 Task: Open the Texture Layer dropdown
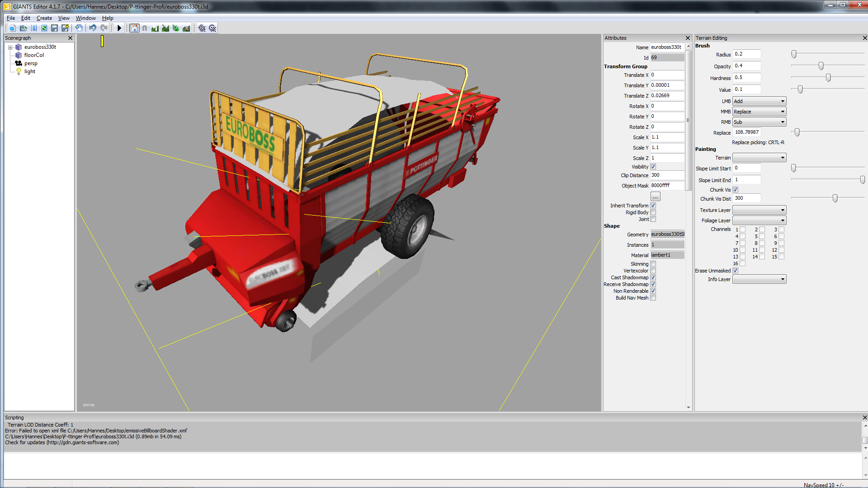click(x=759, y=210)
